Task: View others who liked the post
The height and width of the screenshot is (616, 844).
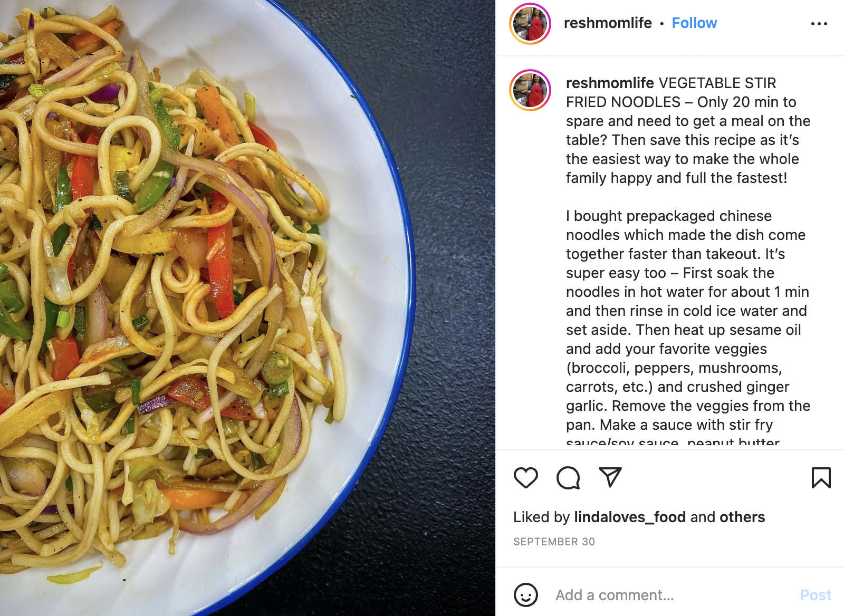Action: point(742,517)
